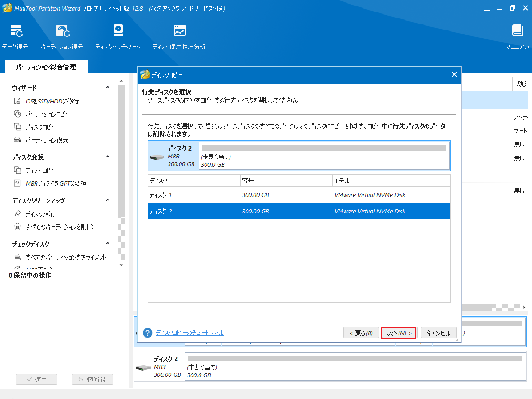The image size is (532, 399).
Task: Click the OSをSSD/HDDに移行 icon in the sidebar
Action: tap(17, 101)
